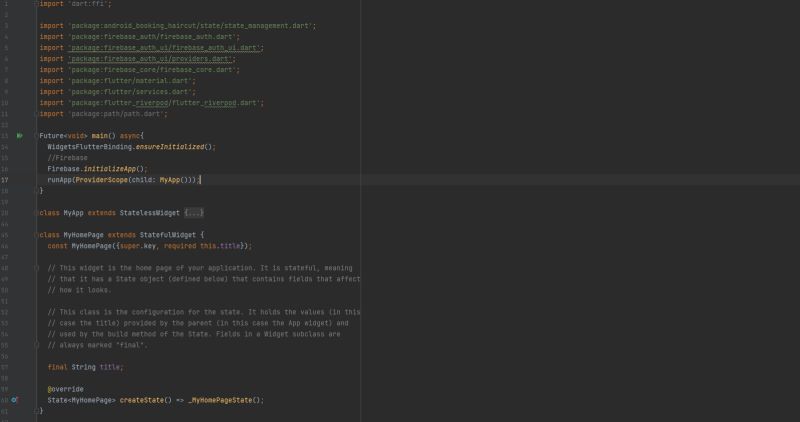Click 'state_management.dart' import path
Viewport: 800px width, 422px height.
(269, 26)
